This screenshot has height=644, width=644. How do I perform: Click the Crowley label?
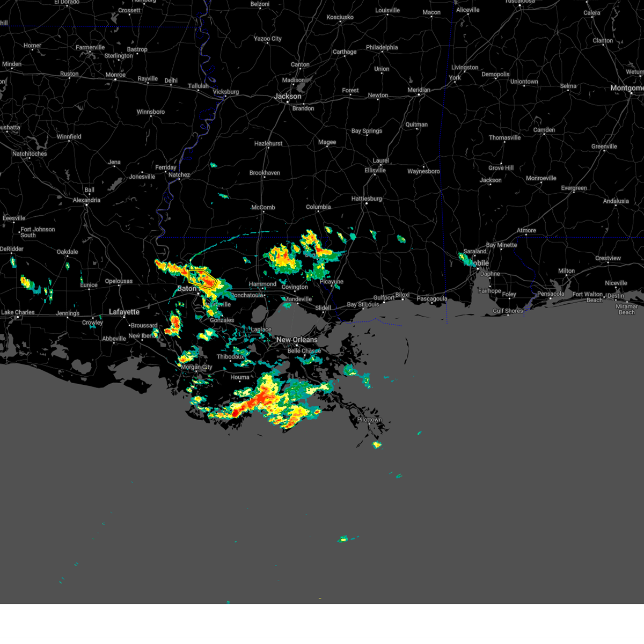point(92,323)
